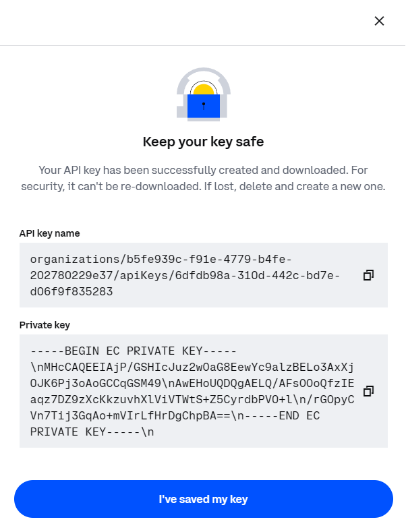Click the Keep your key safe heading

(x=203, y=142)
